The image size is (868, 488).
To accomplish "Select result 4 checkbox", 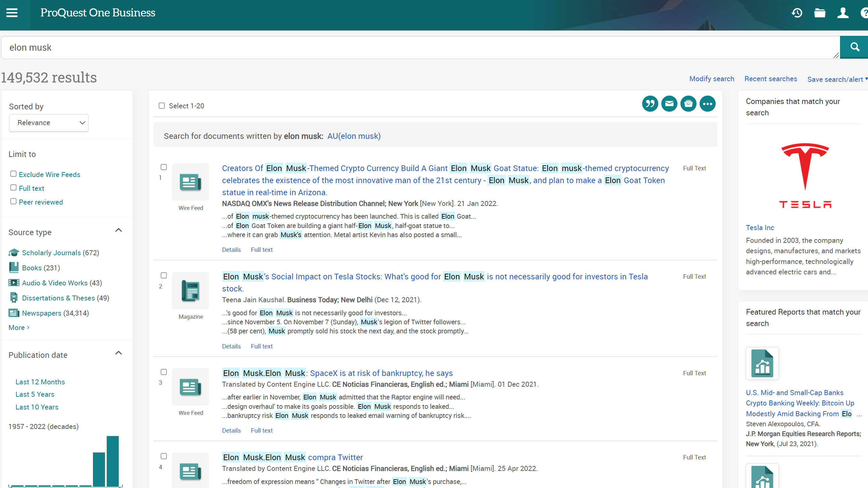I will (x=164, y=456).
